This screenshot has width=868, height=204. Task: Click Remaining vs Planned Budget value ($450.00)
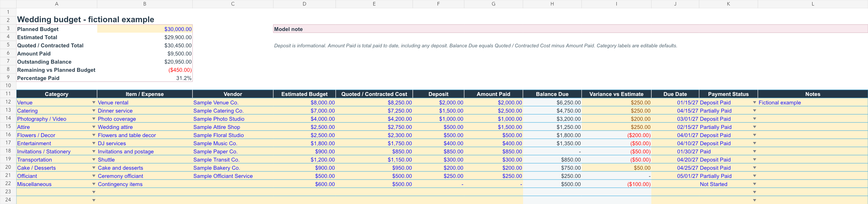point(180,70)
